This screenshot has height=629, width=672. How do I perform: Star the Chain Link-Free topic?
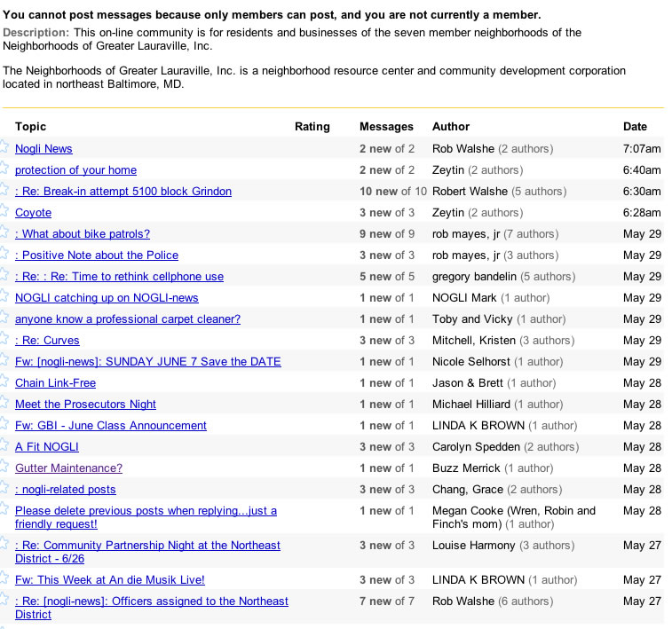[x=4, y=382]
